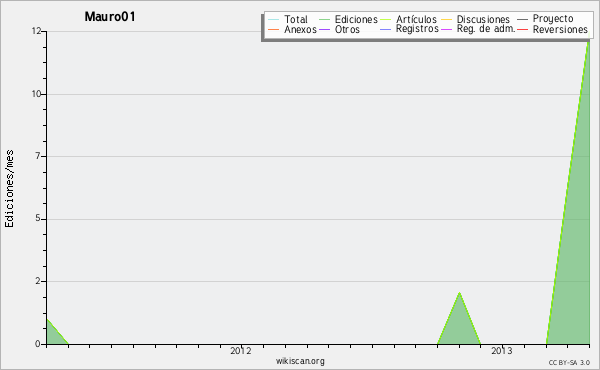Image resolution: width=600 pixels, height=370 pixels.
Task: Click the 2012 x-axis label
Action: 241,350
